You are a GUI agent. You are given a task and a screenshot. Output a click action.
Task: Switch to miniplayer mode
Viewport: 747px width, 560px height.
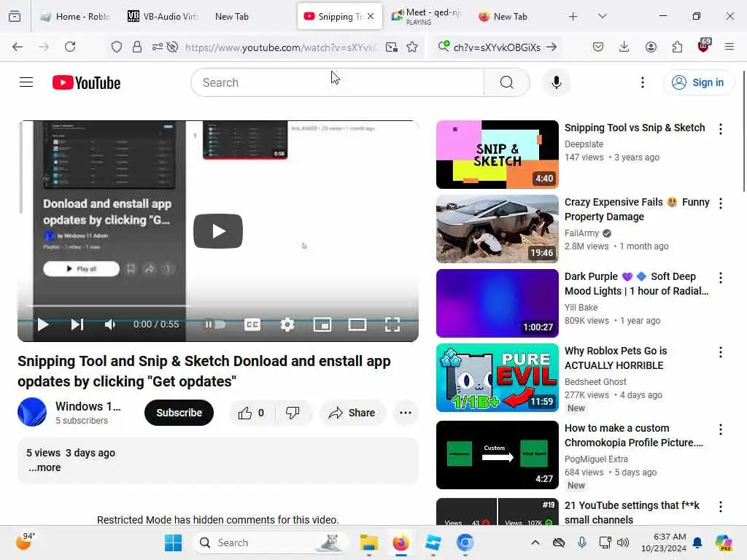coord(322,324)
